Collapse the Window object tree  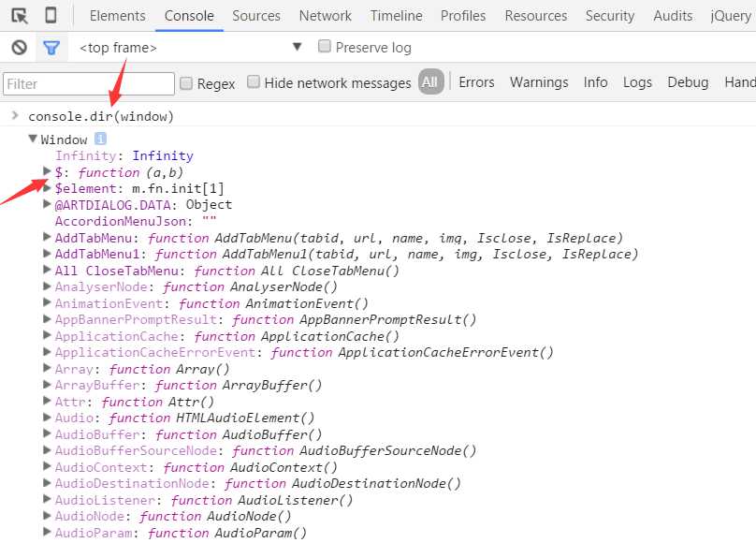(x=33, y=139)
